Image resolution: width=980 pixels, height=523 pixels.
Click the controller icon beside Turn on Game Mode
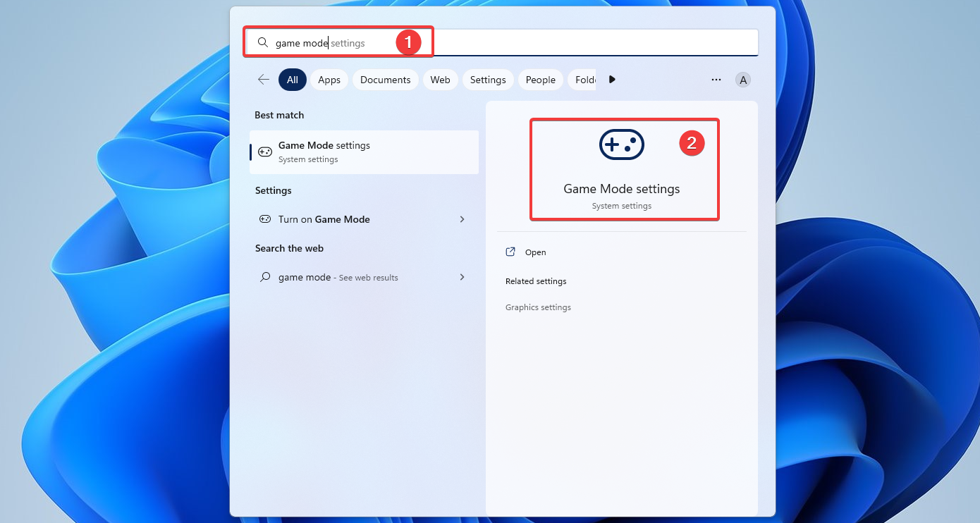[x=265, y=219]
